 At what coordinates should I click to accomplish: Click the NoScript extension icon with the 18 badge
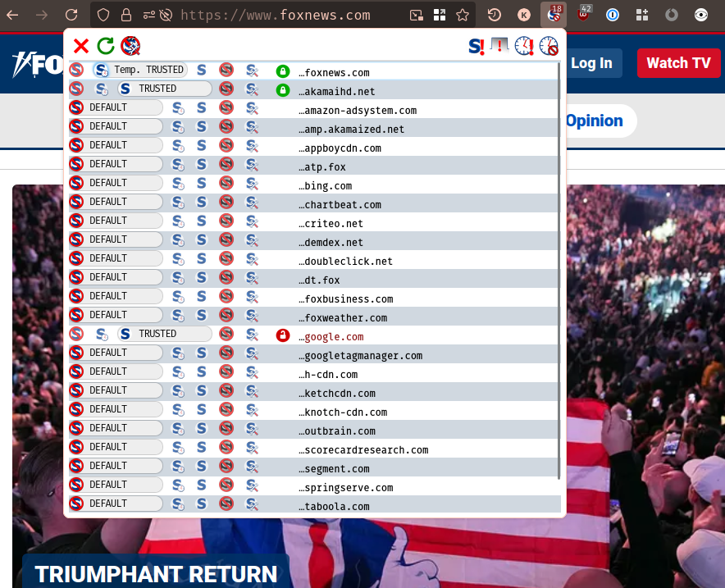554,14
